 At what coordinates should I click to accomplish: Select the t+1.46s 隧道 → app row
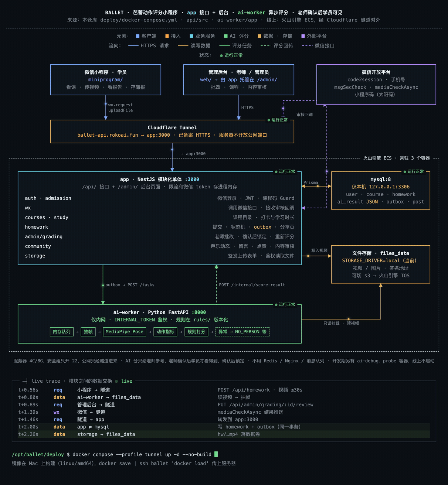(224, 419)
